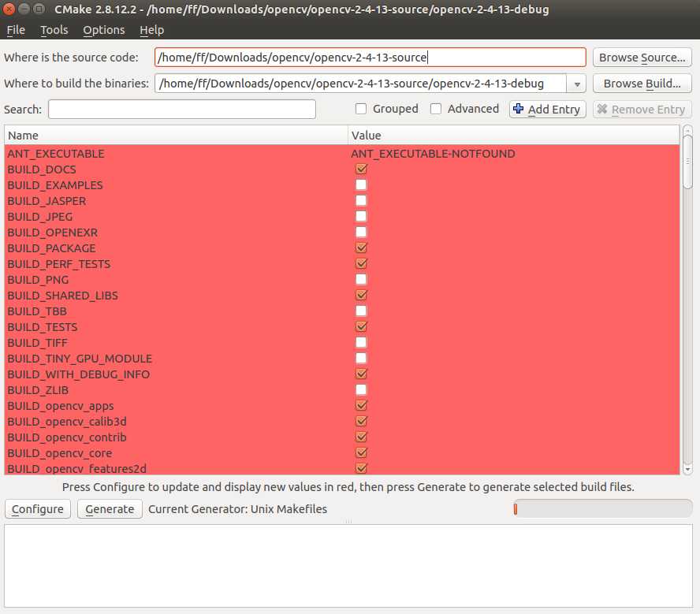Image resolution: width=700 pixels, height=614 pixels.
Task: Select the BUILD_opencv_contrib entry name
Action: click(67, 437)
